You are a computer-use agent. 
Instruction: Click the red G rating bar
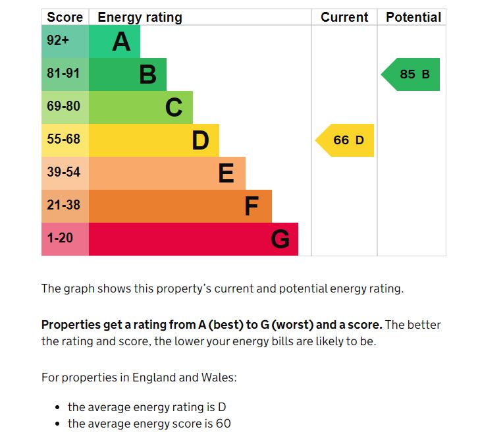193,239
